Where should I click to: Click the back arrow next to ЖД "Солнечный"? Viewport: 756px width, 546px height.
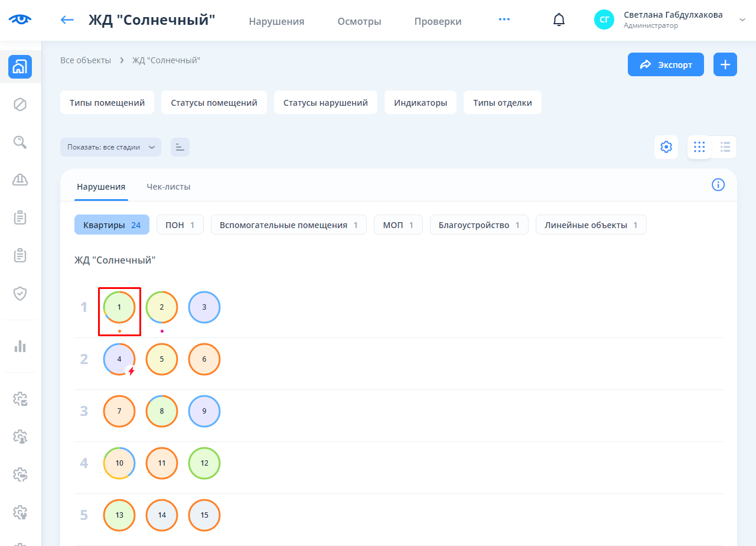point(67,20)
